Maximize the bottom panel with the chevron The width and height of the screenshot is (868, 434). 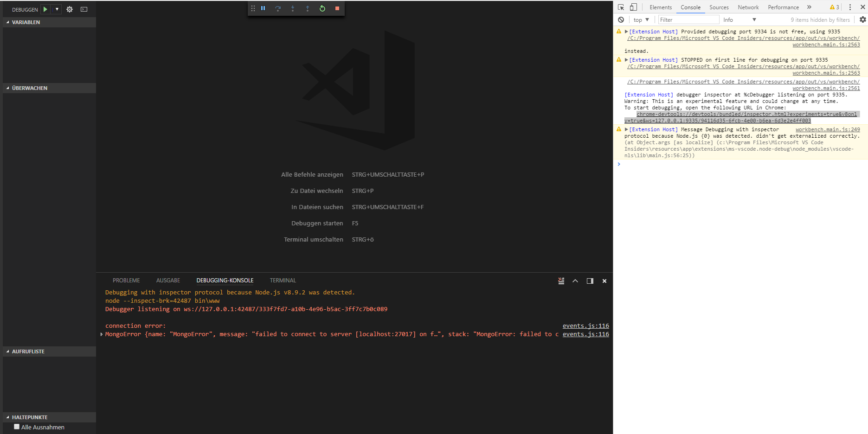(x=575, y=281)
